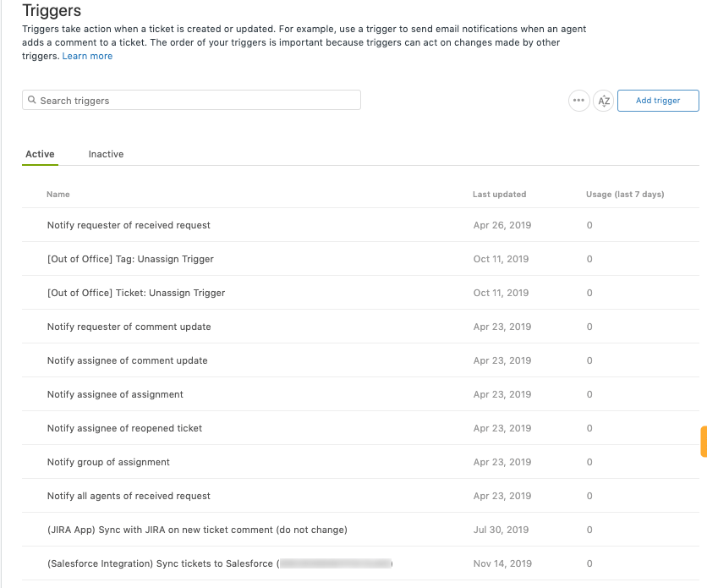The height and width of the screenshot is (588, 707).
Task: Select the Active triggers tab
Action: click(x=40, y=154)
